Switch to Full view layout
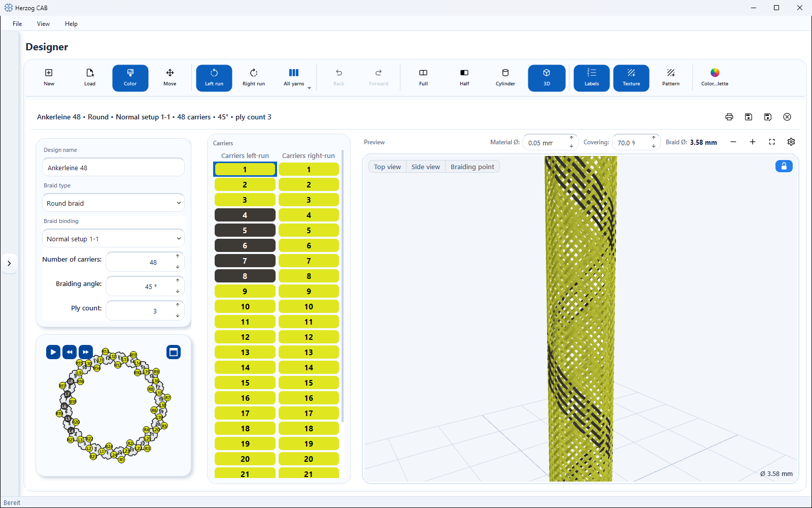The image size is (812, 508). pyautogui.click(x=423, y=78)
